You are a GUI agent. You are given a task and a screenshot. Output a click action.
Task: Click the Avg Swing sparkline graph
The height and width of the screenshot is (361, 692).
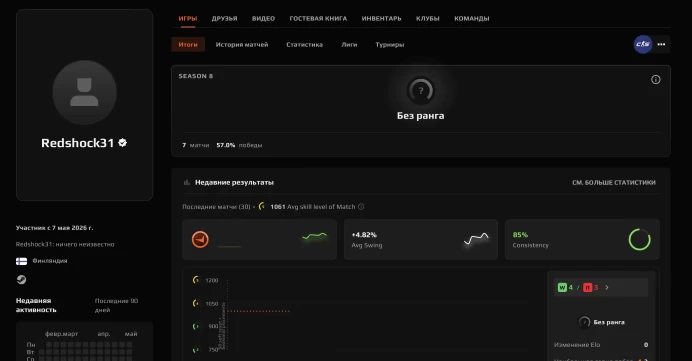click(476, 239)
